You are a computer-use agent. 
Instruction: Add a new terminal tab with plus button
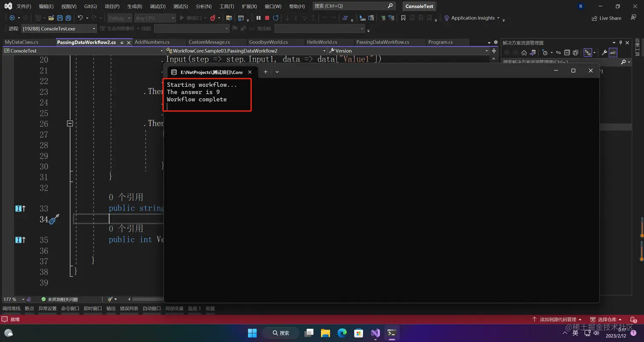pos(265,72)
